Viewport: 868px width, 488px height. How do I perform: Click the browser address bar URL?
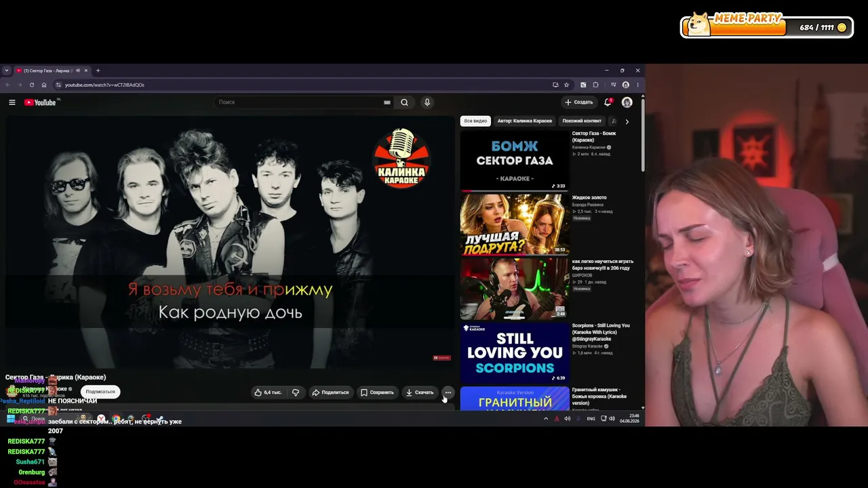104,85
